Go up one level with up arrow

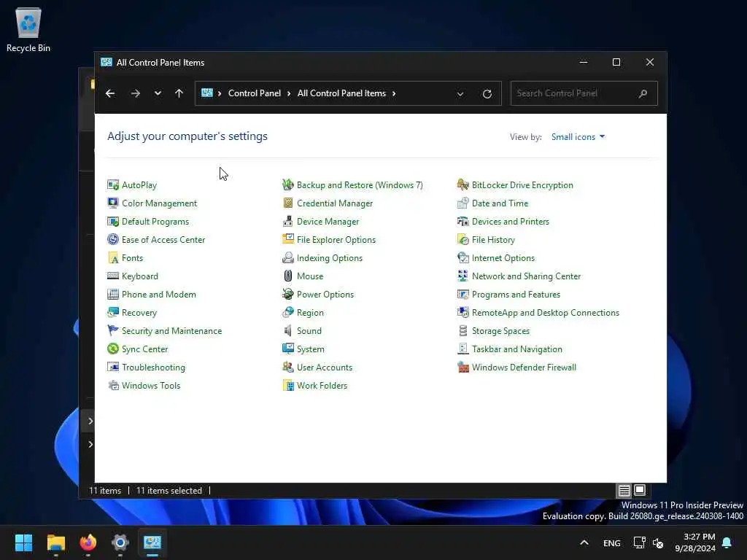[179, 93]
